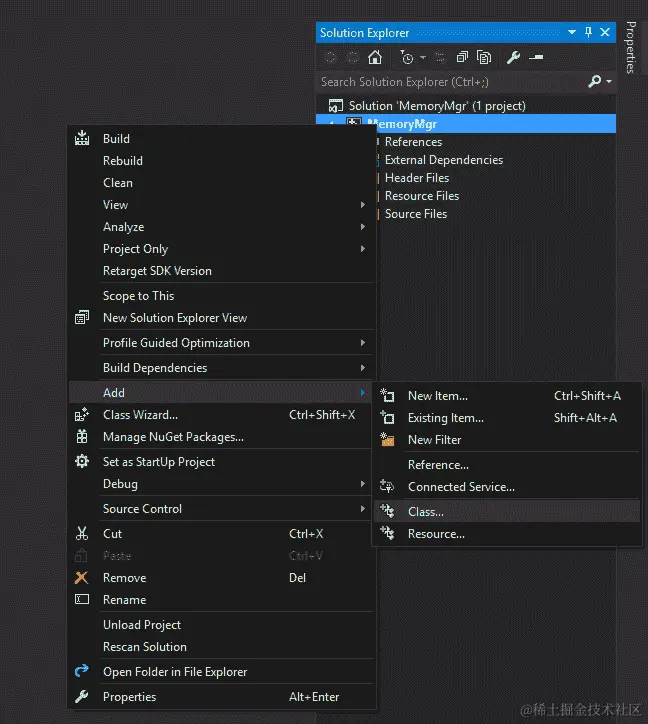Click the Alt+Enter shortcut text
This screenshot has height=724, width=648.
tap(314, 696)
